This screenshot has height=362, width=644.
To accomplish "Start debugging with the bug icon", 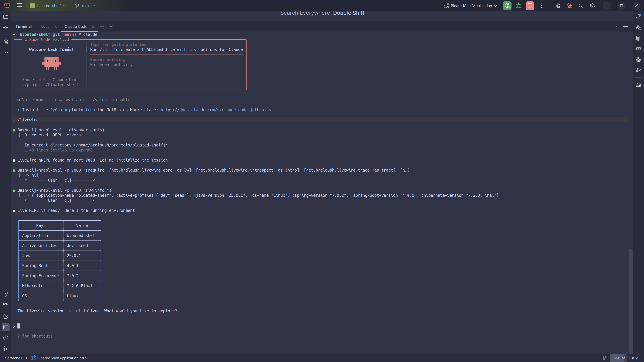I will coord(519,6).
